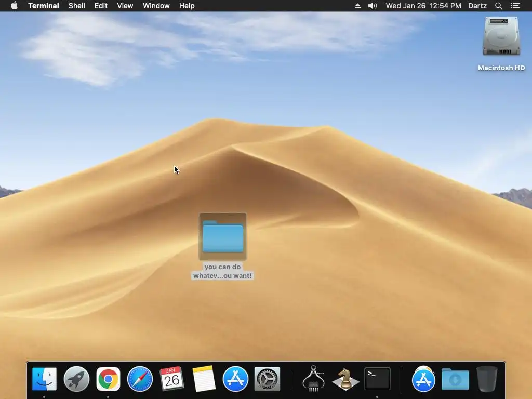Select the Macintosh HD drive icon

501,36
